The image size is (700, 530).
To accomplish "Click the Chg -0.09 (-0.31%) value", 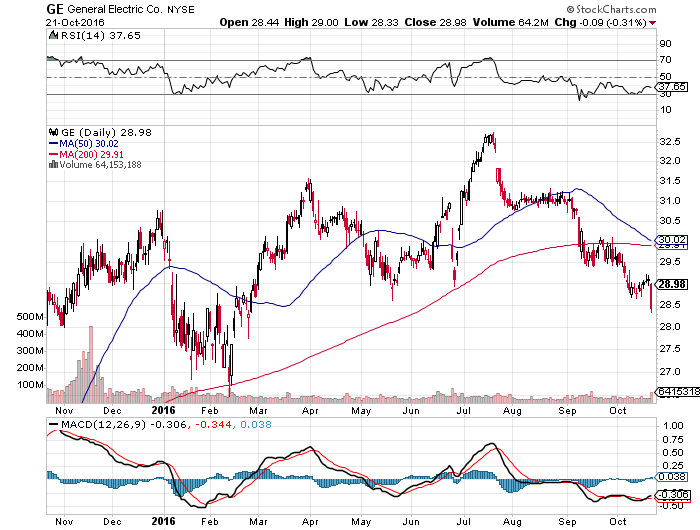I will pyautogui.click(x=600, y=22).
